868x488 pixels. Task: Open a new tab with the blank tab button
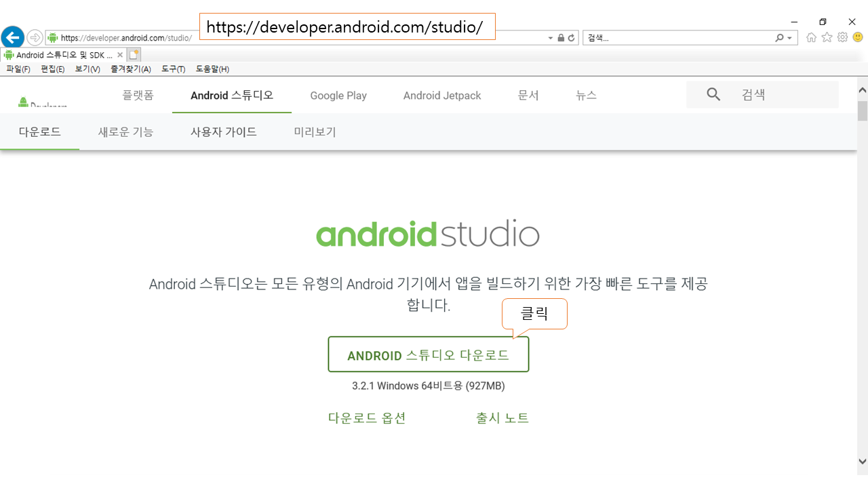click(134, 54)
